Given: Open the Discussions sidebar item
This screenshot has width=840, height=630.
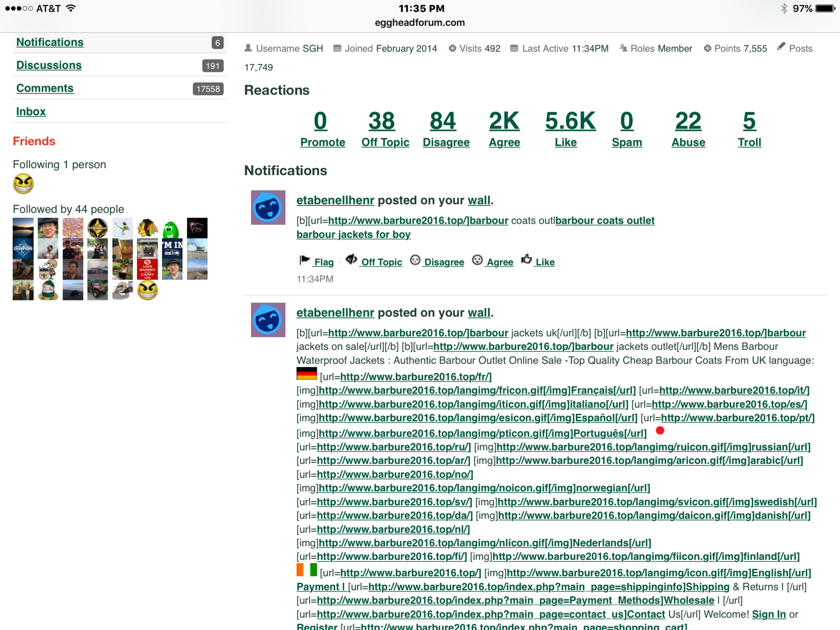Looking at the screenshot, I should (49, 66).
